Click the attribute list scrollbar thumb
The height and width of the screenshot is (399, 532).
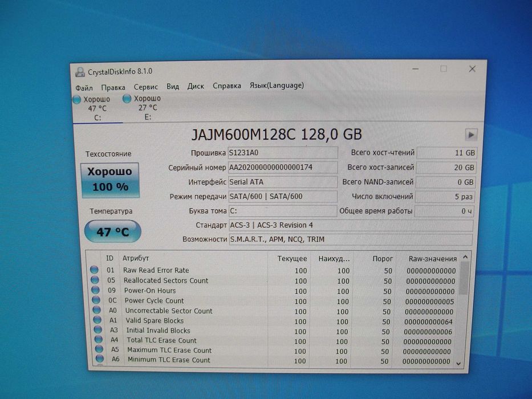pos(464,278)
